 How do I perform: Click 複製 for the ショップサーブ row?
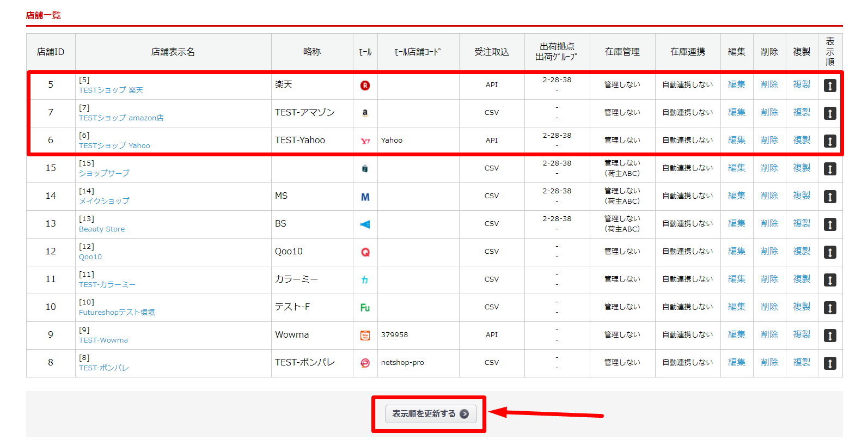[x=802, y=168]
